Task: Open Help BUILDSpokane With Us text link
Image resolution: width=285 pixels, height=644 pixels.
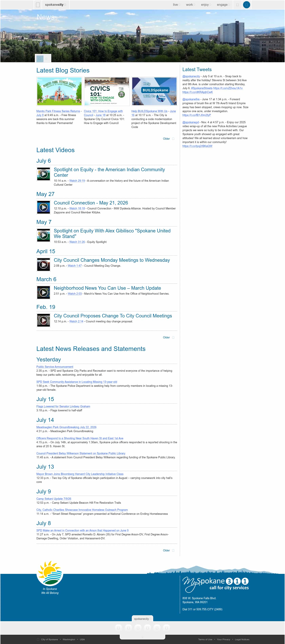Action: [149, 111]
